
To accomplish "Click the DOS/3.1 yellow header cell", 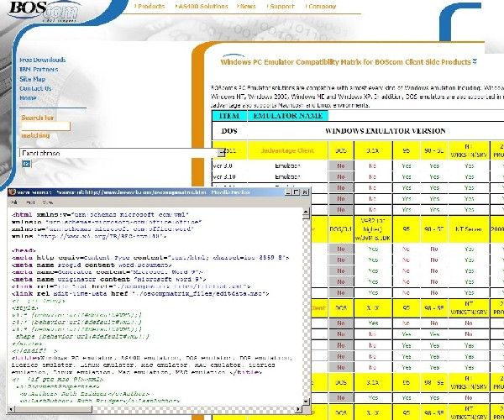I will (x=341, y=229).
